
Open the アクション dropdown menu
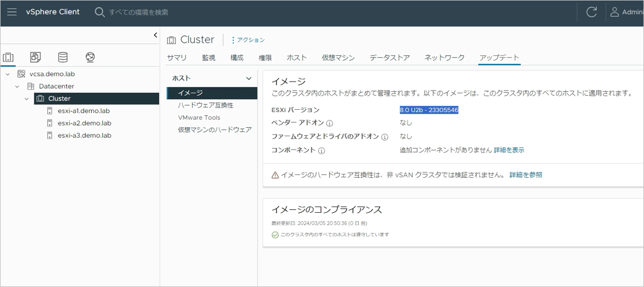click(249, 40)
